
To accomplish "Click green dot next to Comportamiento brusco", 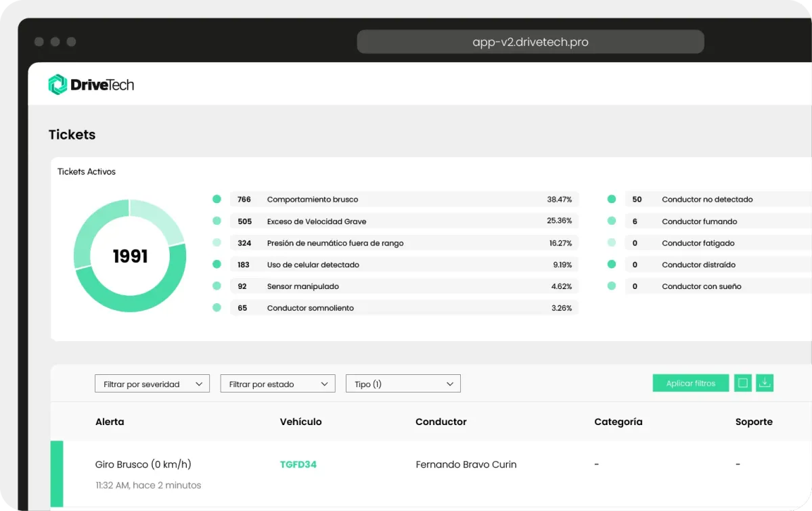I will pos(217,200).
